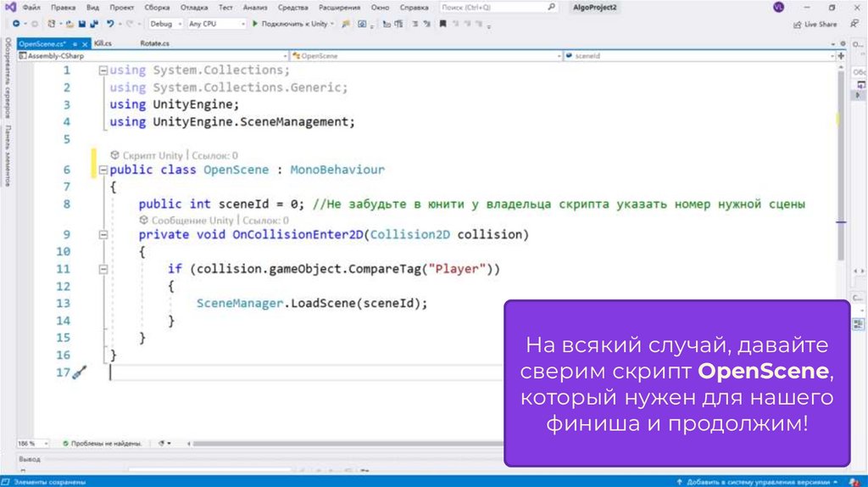Viewport: 868px width, 487px height.
Task: Open the Анализ menu
Action: point(254,7)
